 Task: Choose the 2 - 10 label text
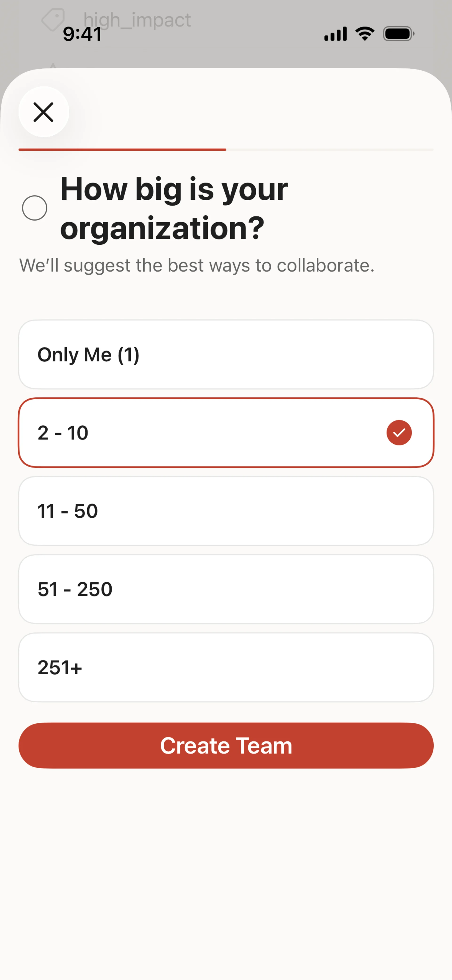click(x=63, y=433)
